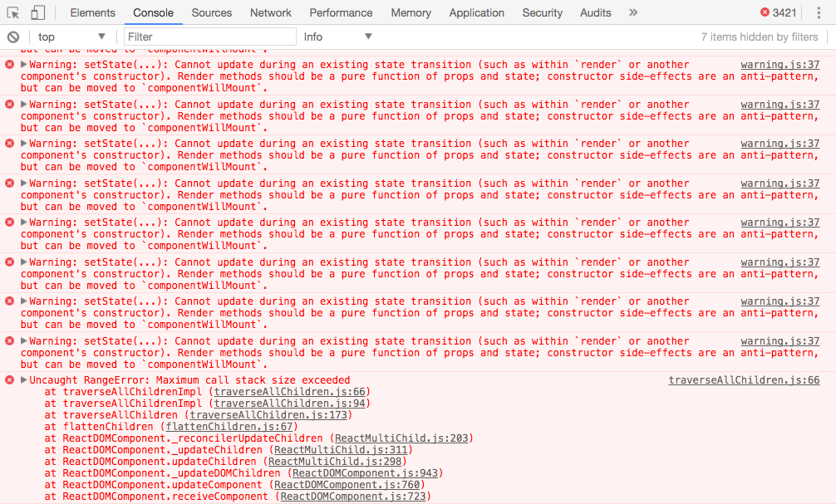Switch to the Network panel

(270, 12)
